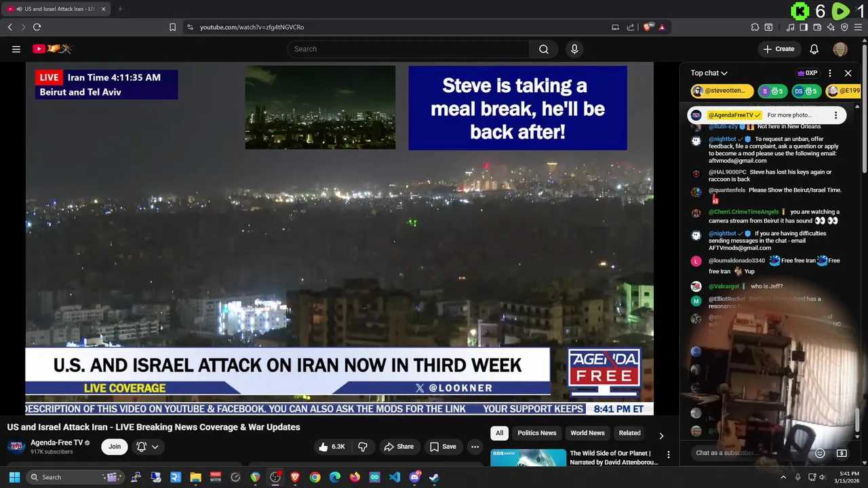Screen dimensions: 868x488
Task: Click the address bar URL
Action: [252, 27]
